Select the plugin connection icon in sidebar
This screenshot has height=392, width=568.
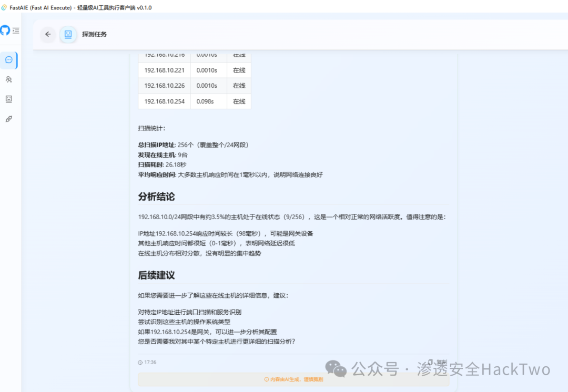coord(8,119)
